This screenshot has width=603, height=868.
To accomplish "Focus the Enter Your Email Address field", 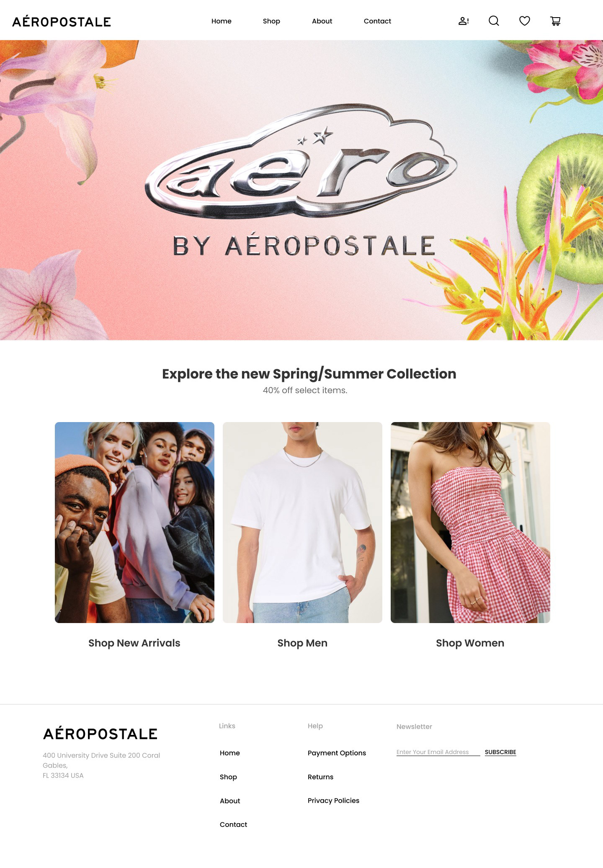I will [x=438, y=752].
